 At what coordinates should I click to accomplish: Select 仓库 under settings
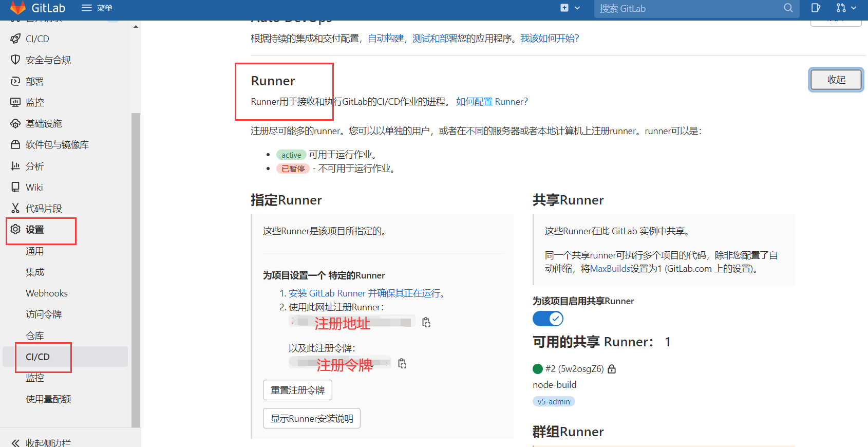click(x=35, y=336)
